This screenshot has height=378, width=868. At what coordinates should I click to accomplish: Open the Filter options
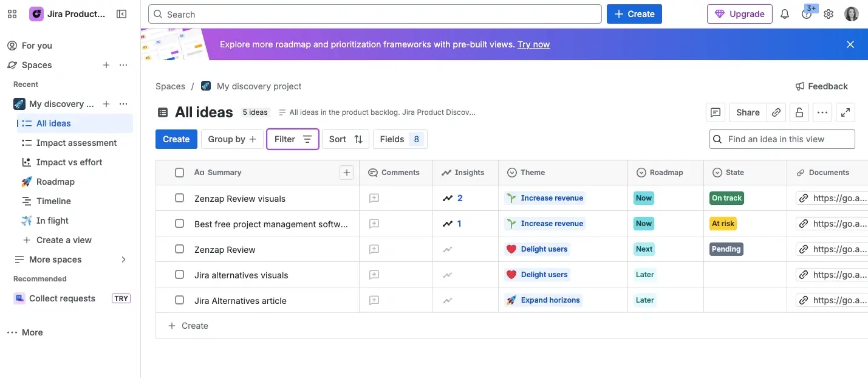pos(293,139)
